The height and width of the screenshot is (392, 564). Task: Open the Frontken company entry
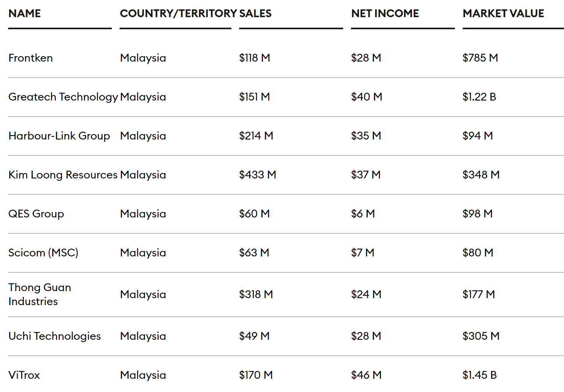tap(31, 58)
